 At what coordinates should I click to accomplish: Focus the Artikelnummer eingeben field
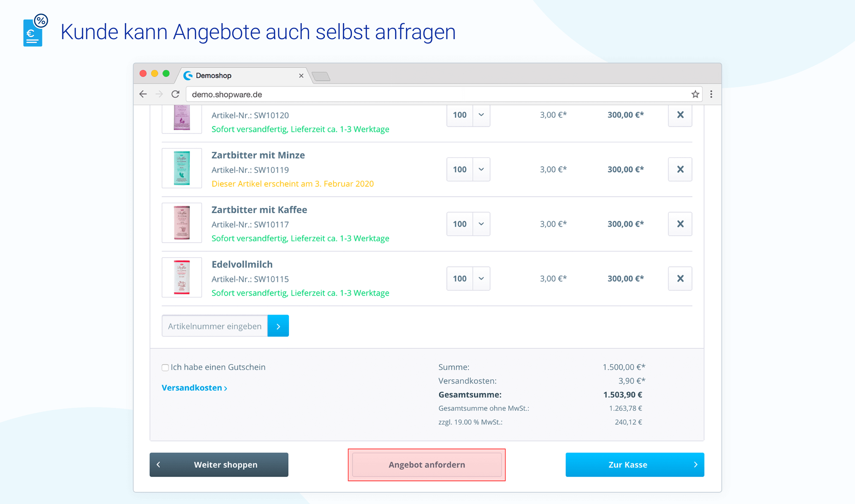[x=215, y=326]
